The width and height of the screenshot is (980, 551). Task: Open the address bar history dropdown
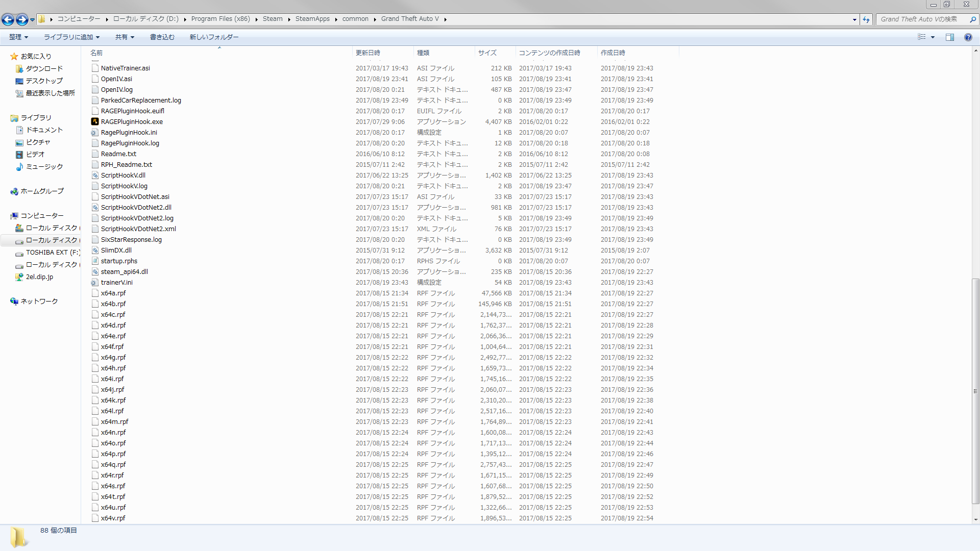854,19
